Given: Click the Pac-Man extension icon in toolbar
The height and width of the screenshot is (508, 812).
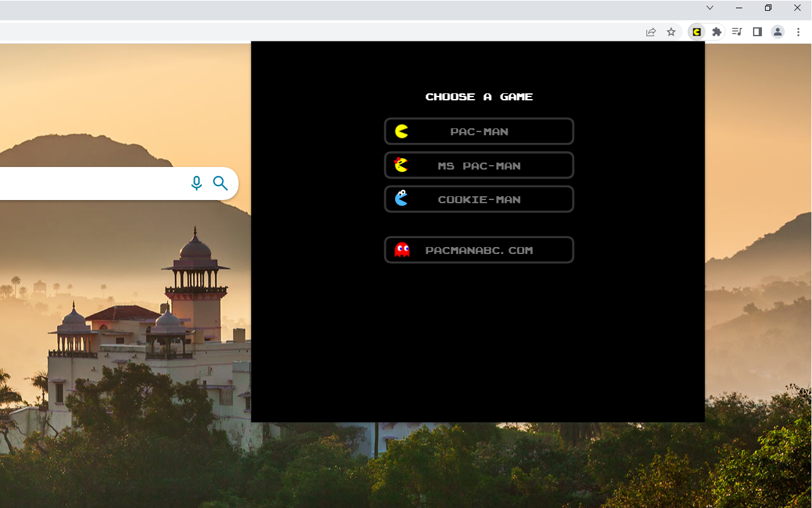Looking at the screenshot, I should coord(697,32).
